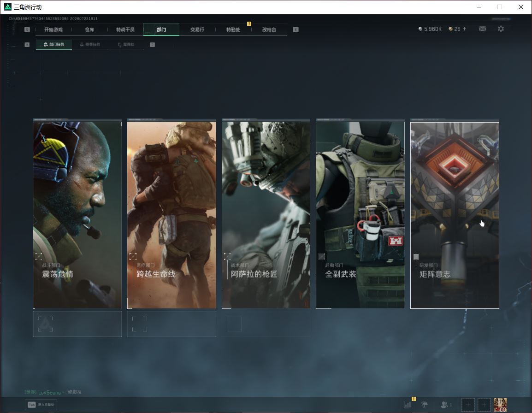Click the Tab enter 特勤处 button

coord(41,405)
